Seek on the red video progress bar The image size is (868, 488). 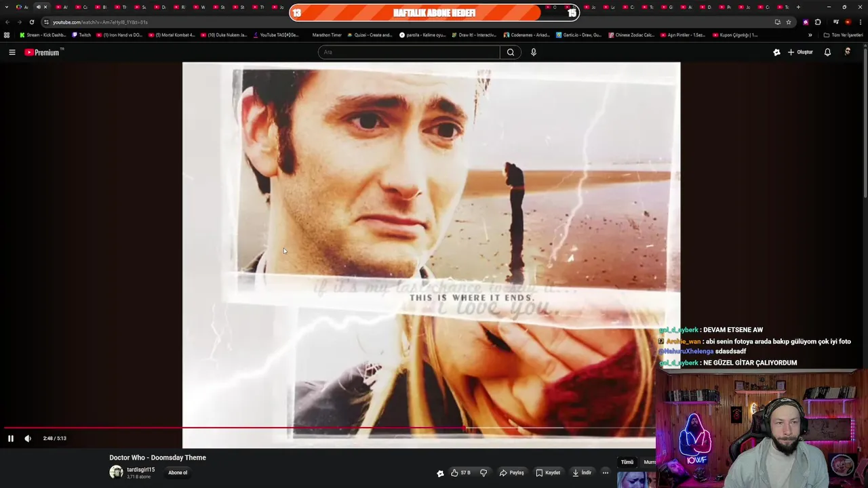(329, 428)
